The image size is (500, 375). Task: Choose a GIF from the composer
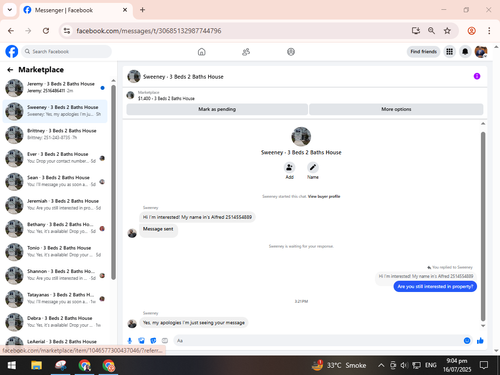point(165,341)
